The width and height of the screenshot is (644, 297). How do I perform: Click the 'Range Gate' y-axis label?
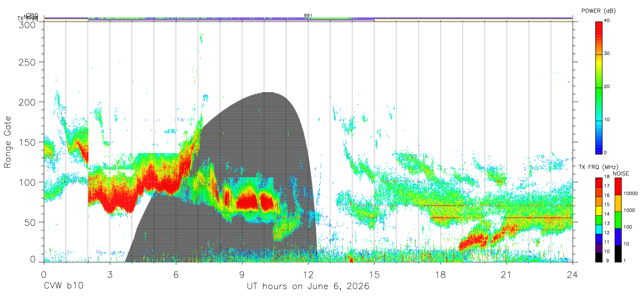click(8, 142)
